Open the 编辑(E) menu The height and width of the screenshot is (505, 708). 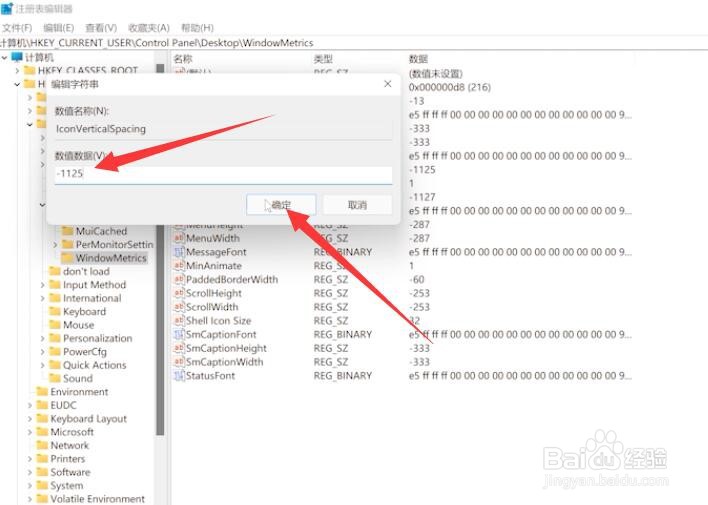[x=59, y=28]
